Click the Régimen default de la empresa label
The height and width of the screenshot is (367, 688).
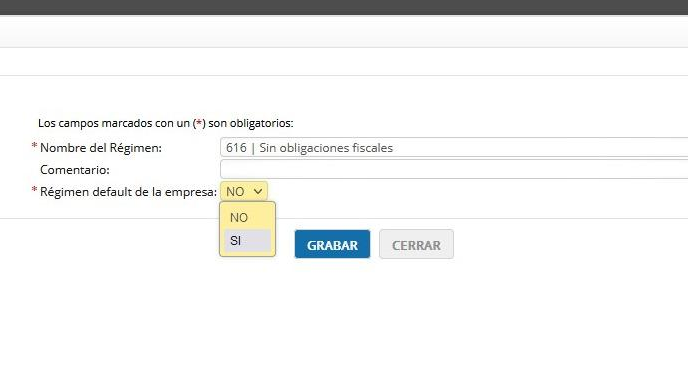129,192
